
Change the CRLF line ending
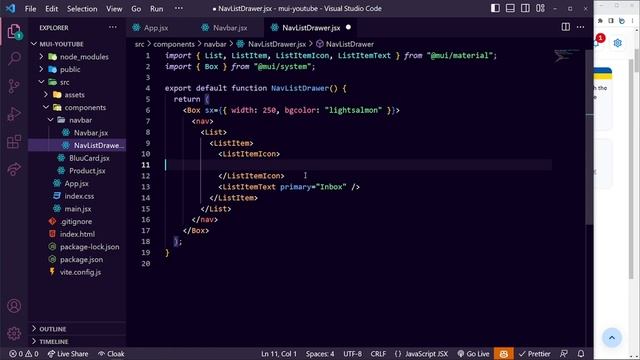378,354
